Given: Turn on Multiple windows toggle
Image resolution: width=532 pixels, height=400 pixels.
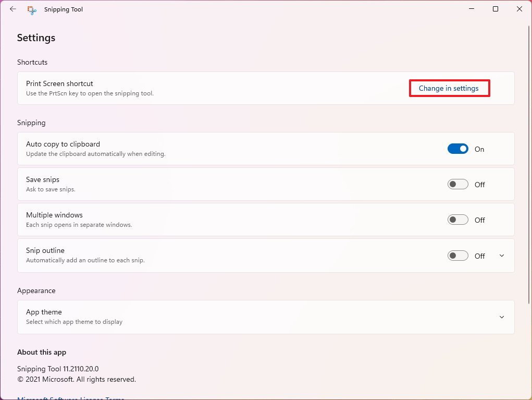Looking at the screenshot, I should (x=457, y=220).
